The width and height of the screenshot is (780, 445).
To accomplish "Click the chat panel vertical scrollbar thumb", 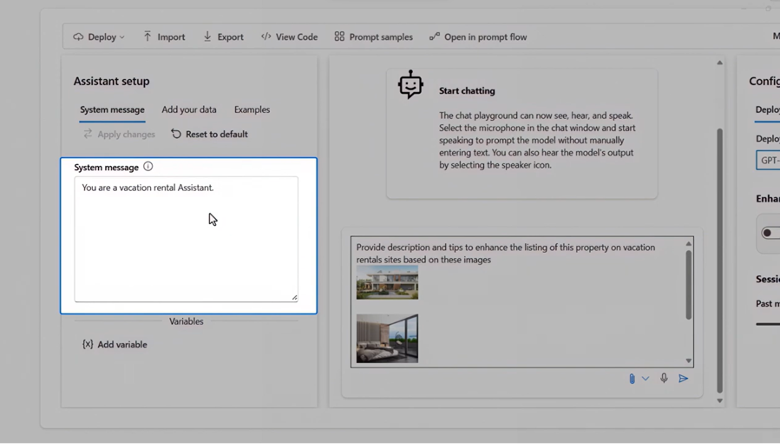I will click(x=720, y=261).
